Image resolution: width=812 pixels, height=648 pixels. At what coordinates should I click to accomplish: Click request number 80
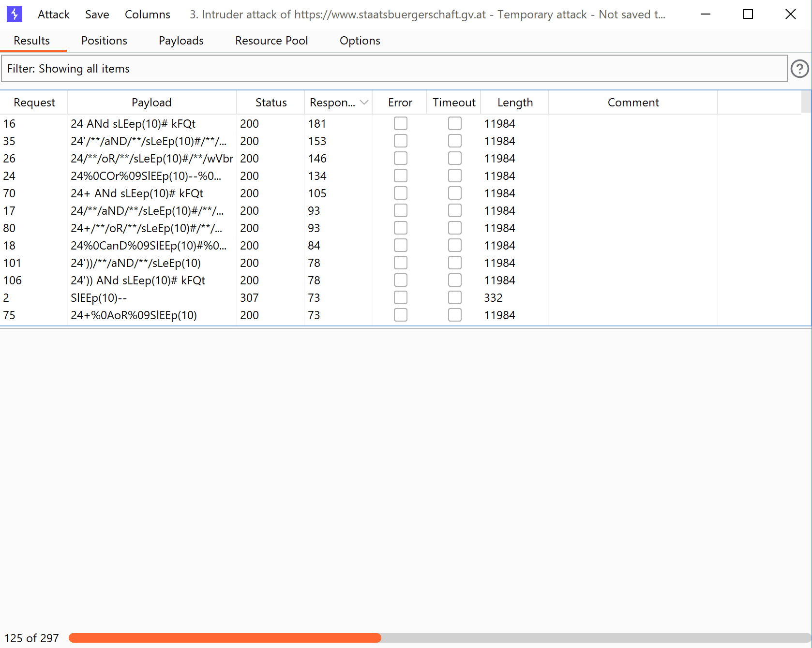(9, 228)
